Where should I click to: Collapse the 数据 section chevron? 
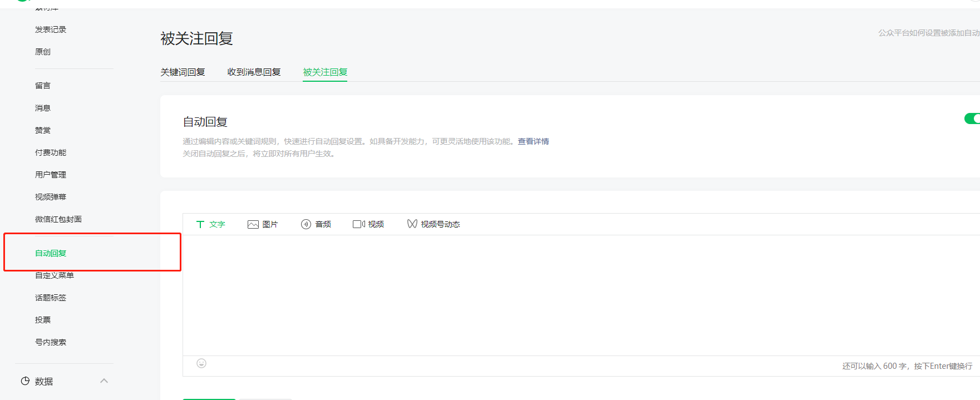(x=104, y=381)
